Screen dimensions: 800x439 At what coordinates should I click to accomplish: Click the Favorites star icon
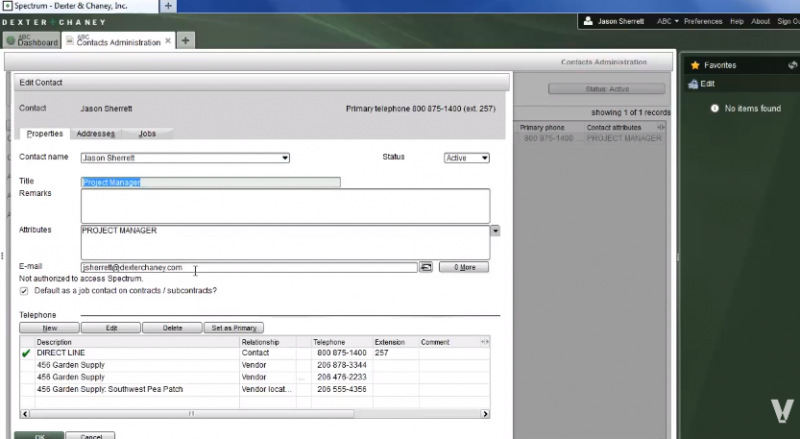click(695, 65)
